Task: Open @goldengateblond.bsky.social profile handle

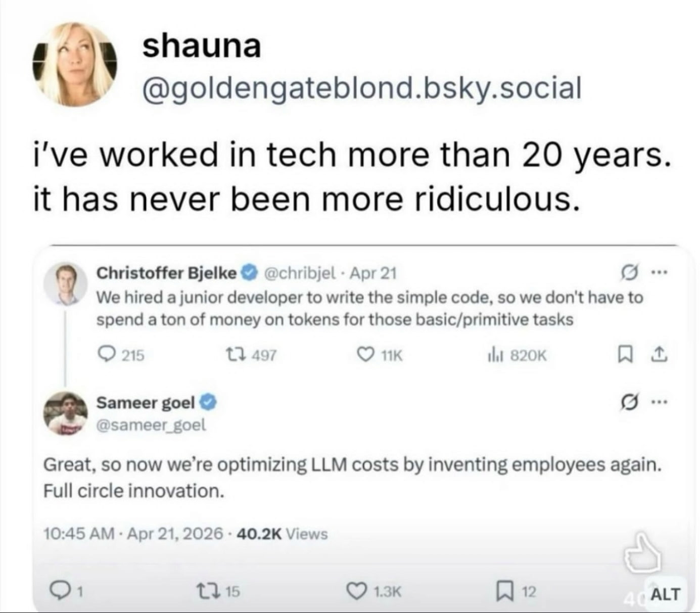Action: [x=362, y=88]
